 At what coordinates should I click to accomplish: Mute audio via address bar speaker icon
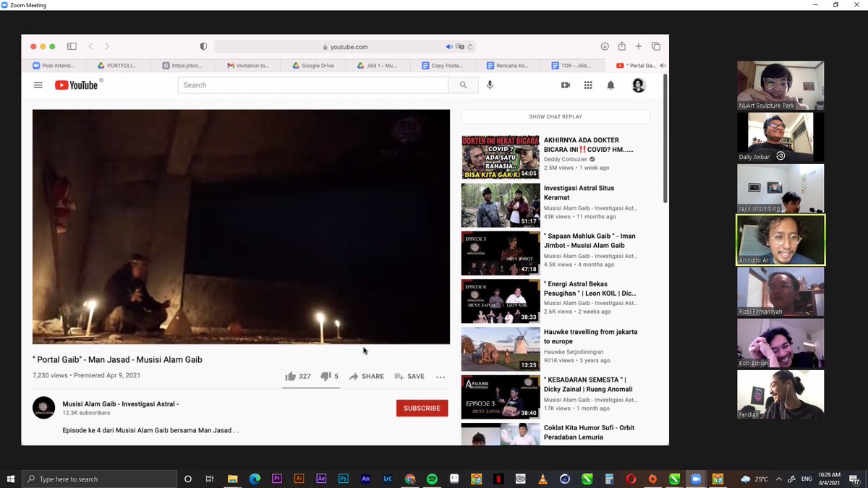tap(449, 46)
